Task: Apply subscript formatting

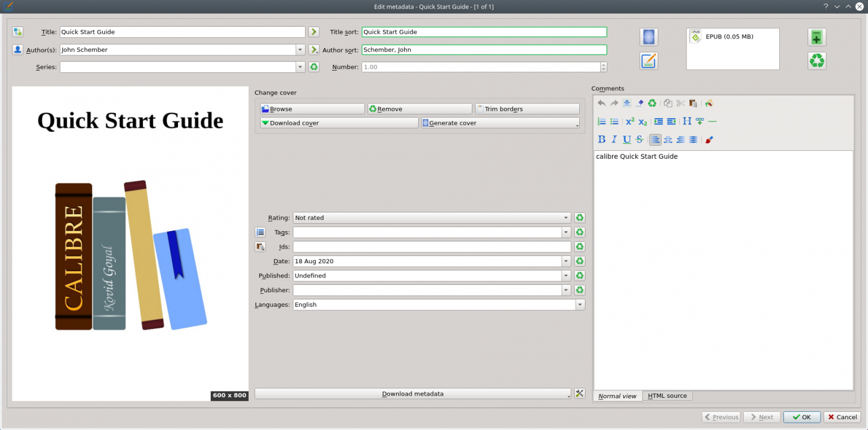Action: [643, 121]
